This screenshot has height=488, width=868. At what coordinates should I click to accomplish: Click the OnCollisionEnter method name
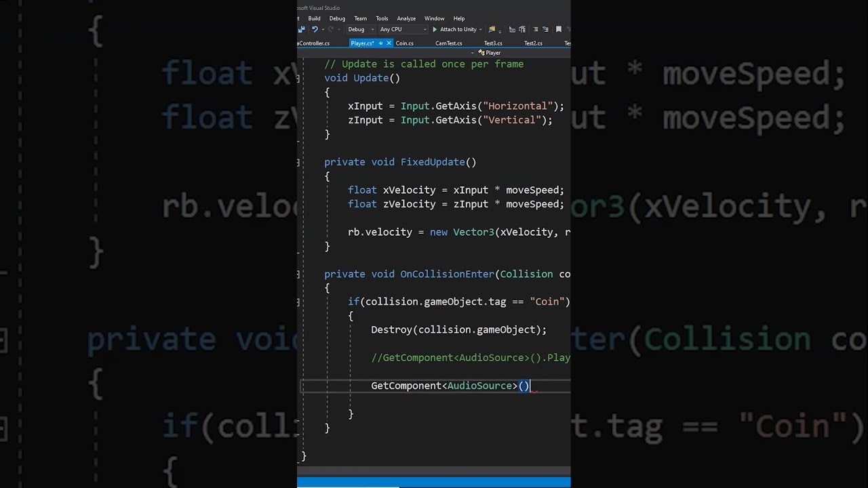(448, 274)
